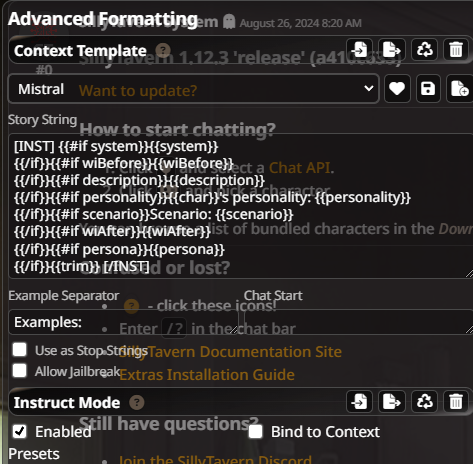Disable Instruct Mode via the Enabled checkbox
Screen dimensions: 473x464
click(x=20, y=431)
